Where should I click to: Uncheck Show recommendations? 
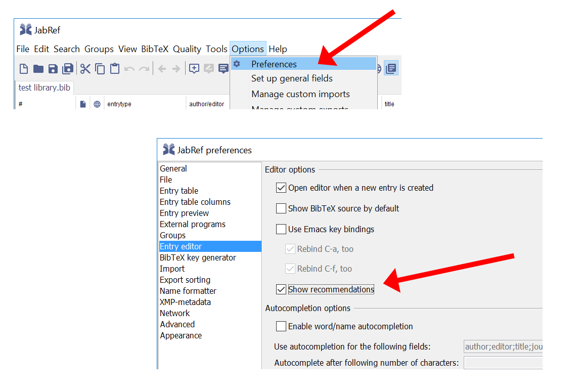(x=281, y=289)
